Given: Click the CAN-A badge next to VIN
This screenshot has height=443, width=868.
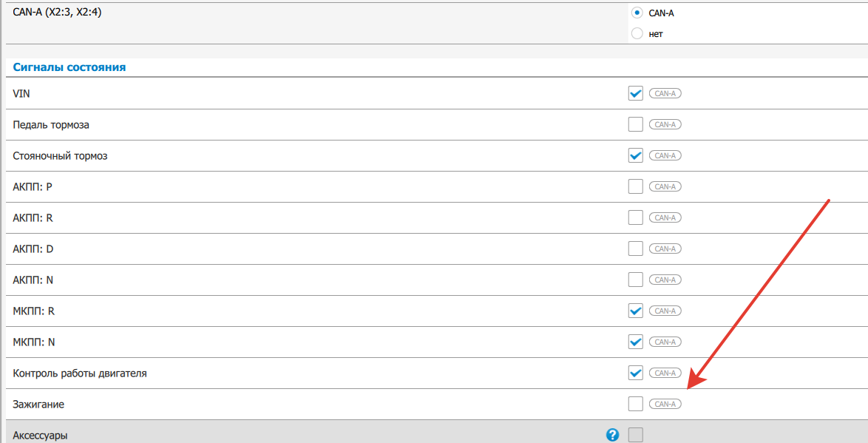Looking at the screenshot, I should [x=665, y=93].
